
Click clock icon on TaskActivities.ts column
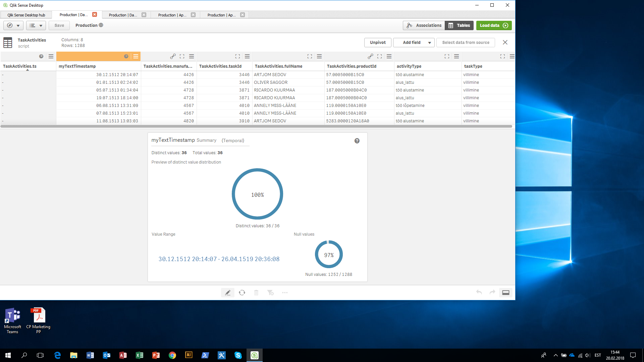[41, 56]
